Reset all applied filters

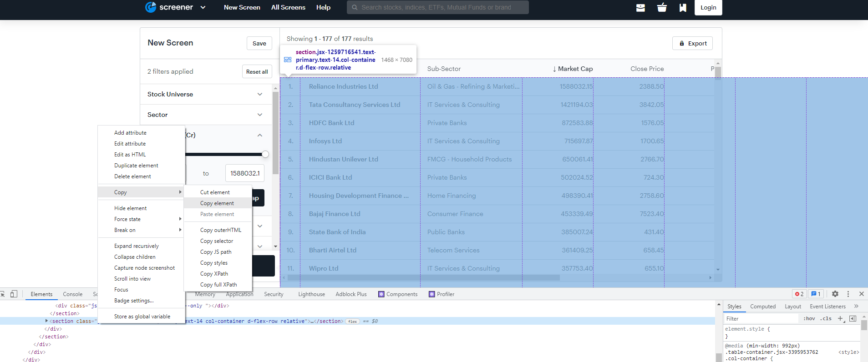[x=257, y=72]
